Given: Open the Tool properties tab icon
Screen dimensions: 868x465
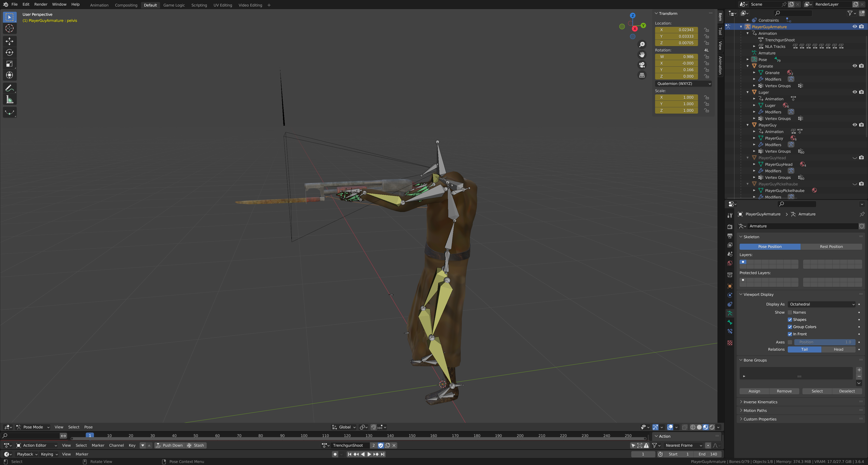Looking at the screenshot, I should pos(730,215).
